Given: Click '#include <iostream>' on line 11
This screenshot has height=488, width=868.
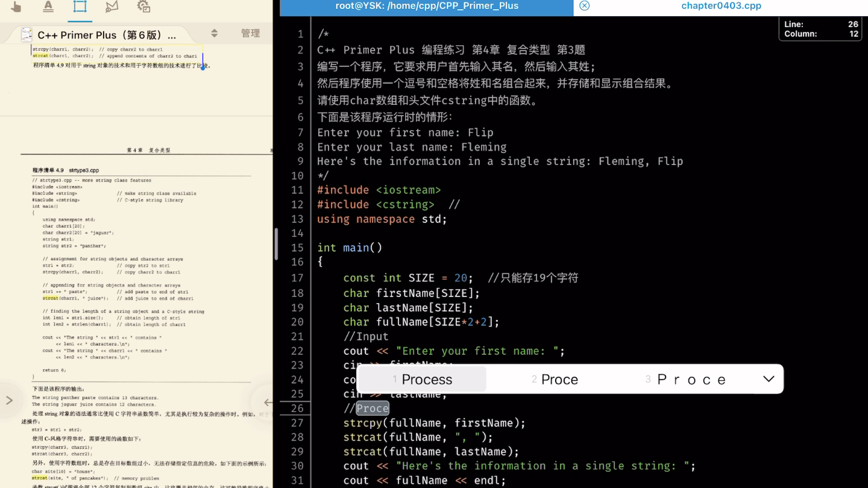Looking at the screenshot, I should click(379, 190).
